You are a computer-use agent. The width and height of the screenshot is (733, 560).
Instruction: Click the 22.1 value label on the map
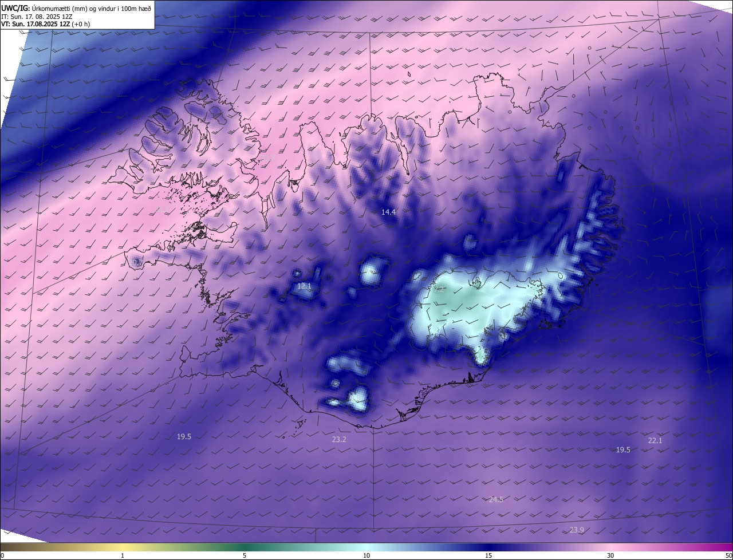[x=655, y=440]
